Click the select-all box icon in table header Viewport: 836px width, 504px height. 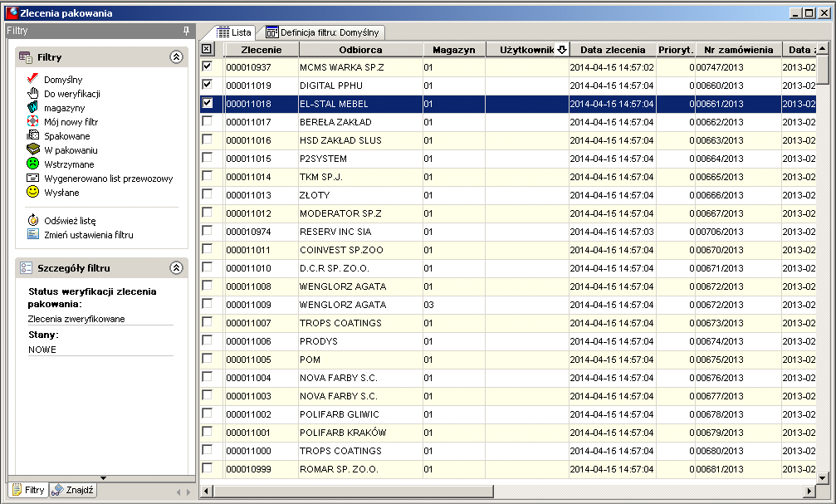pyautogui.click(x=207, y=49)
